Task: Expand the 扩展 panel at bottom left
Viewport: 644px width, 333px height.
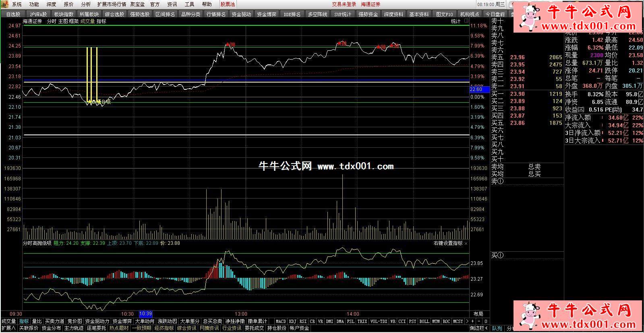Action: 8,328
